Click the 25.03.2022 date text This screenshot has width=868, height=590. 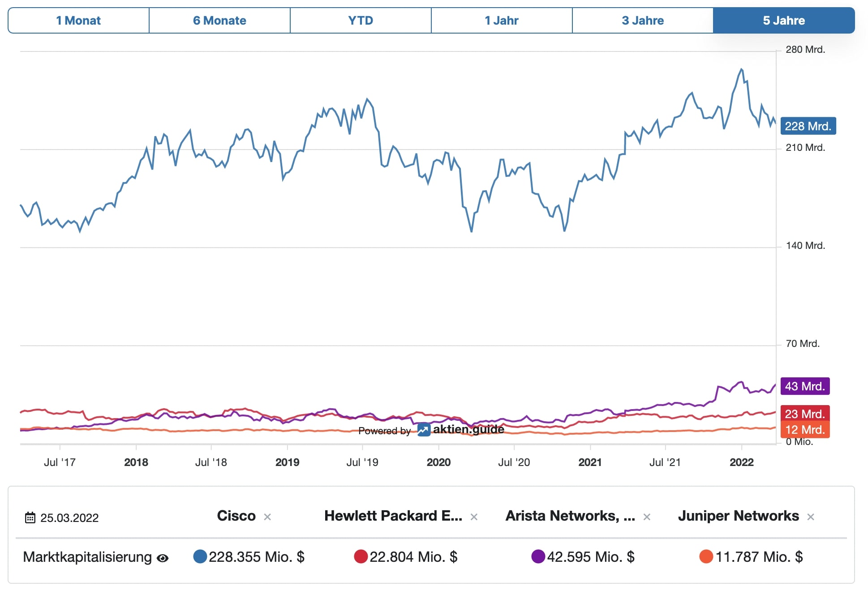[x=69, y=518]
